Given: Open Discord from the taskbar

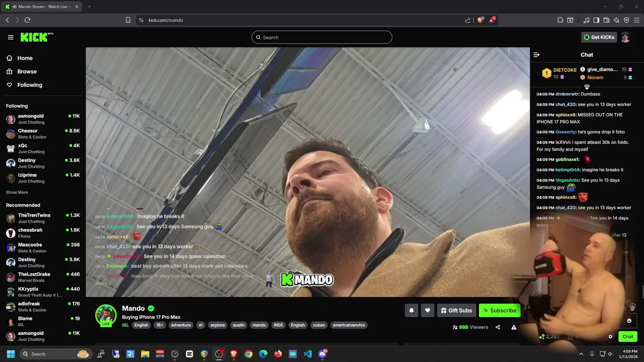Looking at the screenshot, I should [323, 354].
